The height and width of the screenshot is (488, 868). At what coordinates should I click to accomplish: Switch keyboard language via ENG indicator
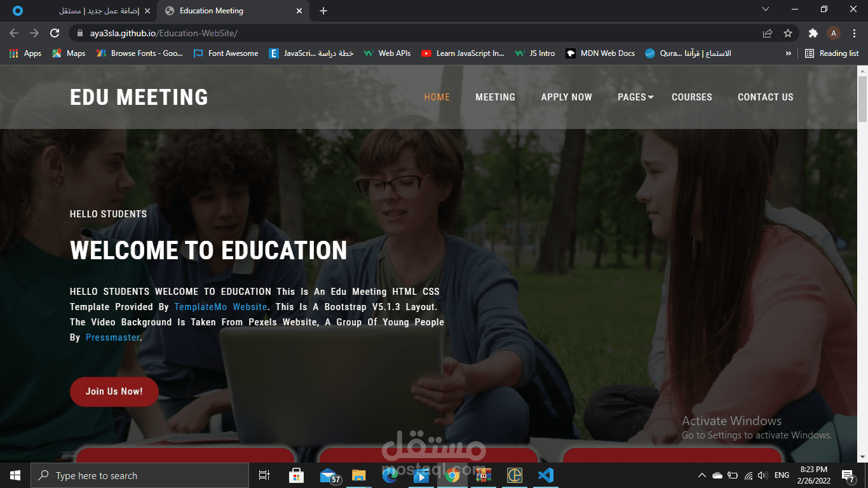click(782, 475)
